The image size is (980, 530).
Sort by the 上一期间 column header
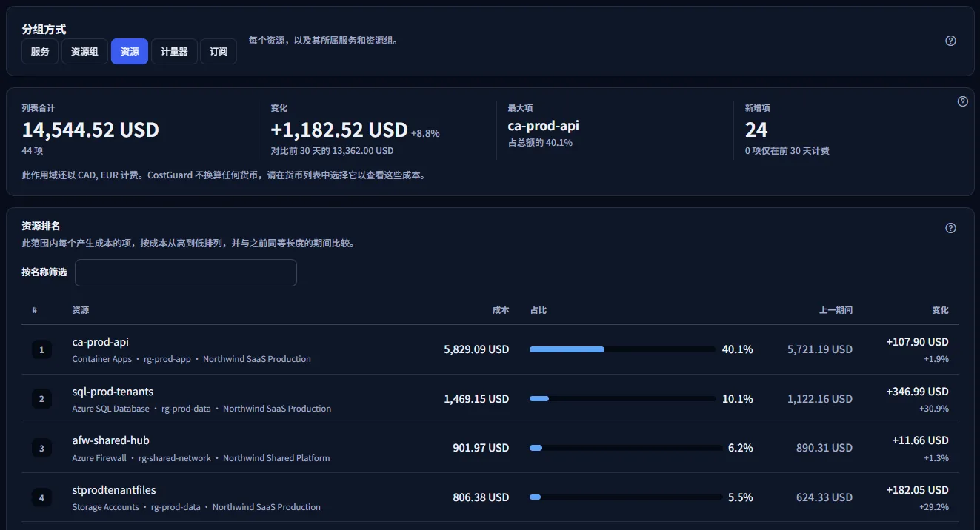(x=836, y=310)
